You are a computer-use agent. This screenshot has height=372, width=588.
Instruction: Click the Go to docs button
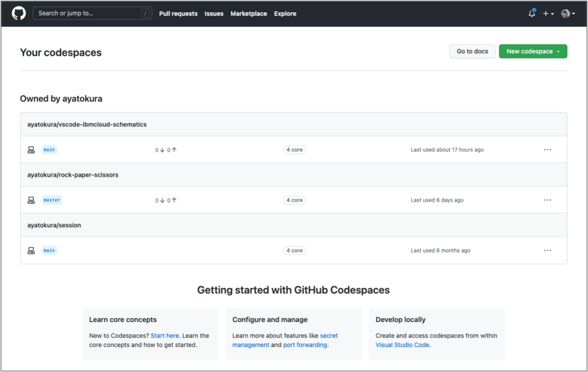pos(472,51)
